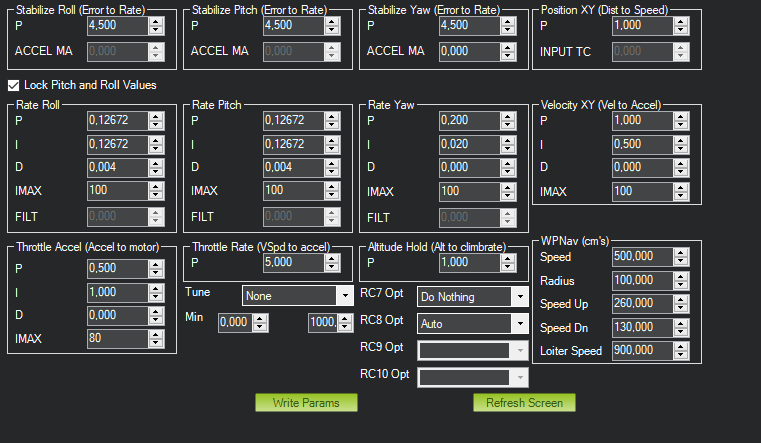Click Stabilize Roll P value field
Viewport: 761px width, 443px height.
[117, 26]
